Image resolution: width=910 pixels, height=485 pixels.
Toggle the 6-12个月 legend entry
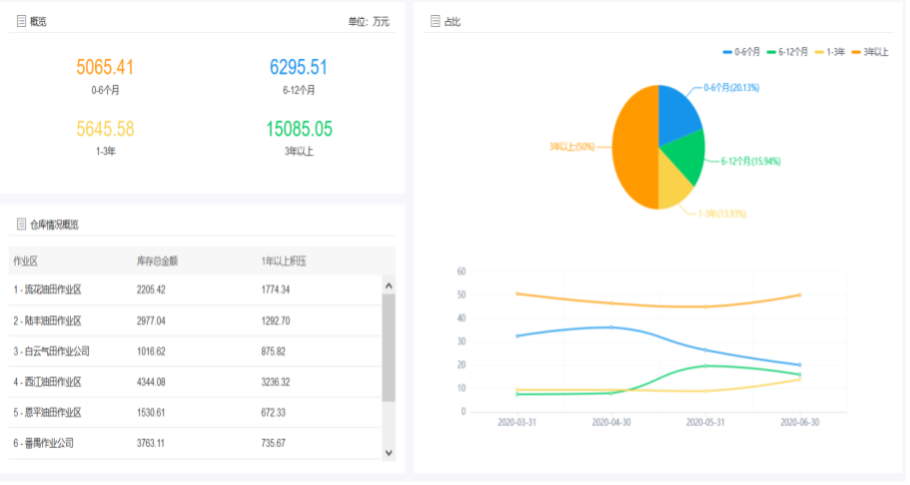[789, 51]
